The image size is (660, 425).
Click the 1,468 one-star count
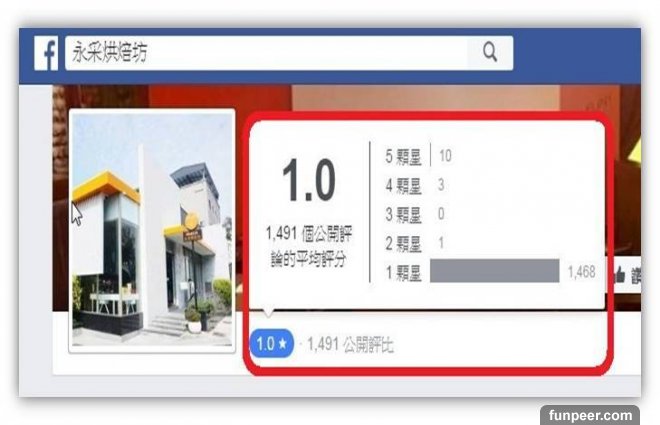(x=581, y=272)
